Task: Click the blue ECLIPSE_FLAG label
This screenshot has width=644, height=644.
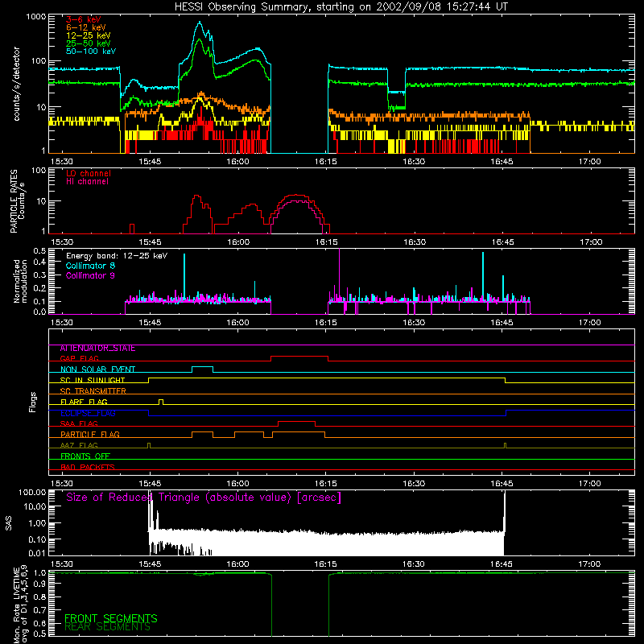Action: [x=88, y=413]
